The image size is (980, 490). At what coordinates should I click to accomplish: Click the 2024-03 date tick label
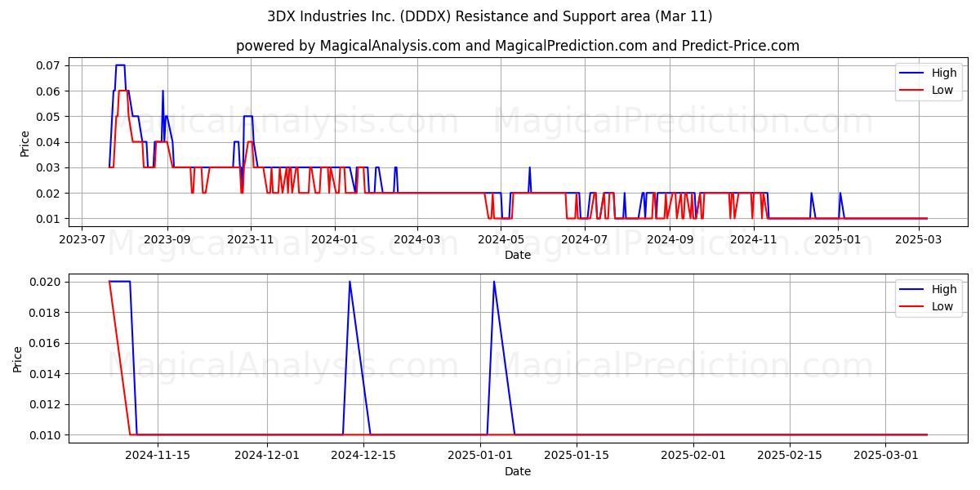pyautogui.click(x=416, y=239)
